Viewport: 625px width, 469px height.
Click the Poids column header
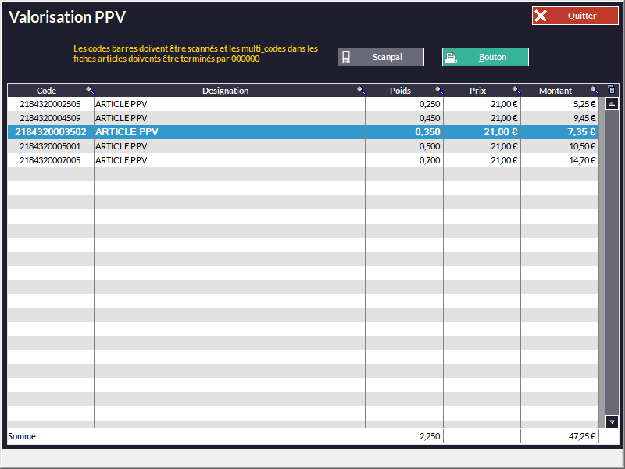click(400, 90)
